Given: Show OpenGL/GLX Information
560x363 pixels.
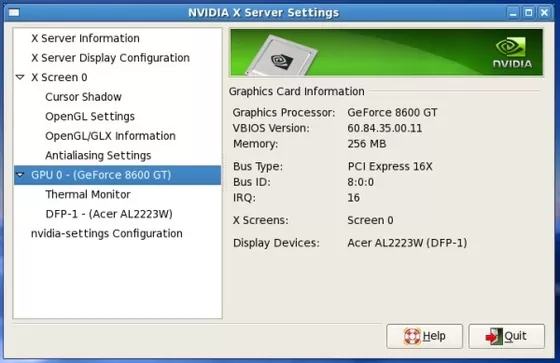Looking at the screenshot, I should pos(110,136).
